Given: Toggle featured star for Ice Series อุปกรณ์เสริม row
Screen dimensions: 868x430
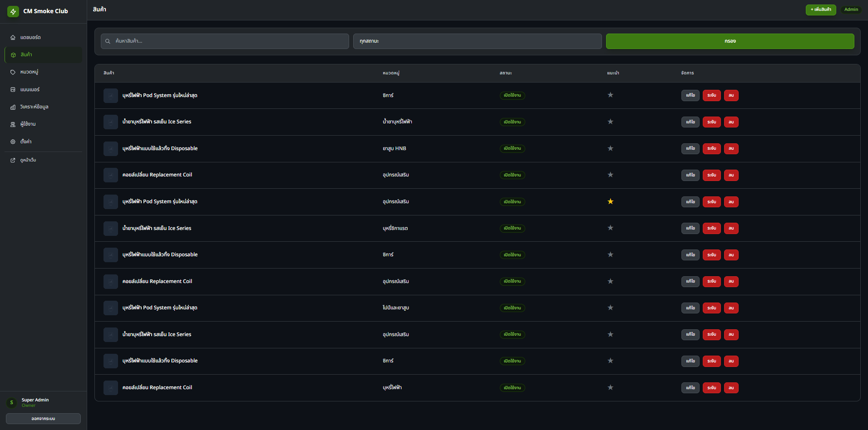Looking at the screenshot, I should click(611, 334).
